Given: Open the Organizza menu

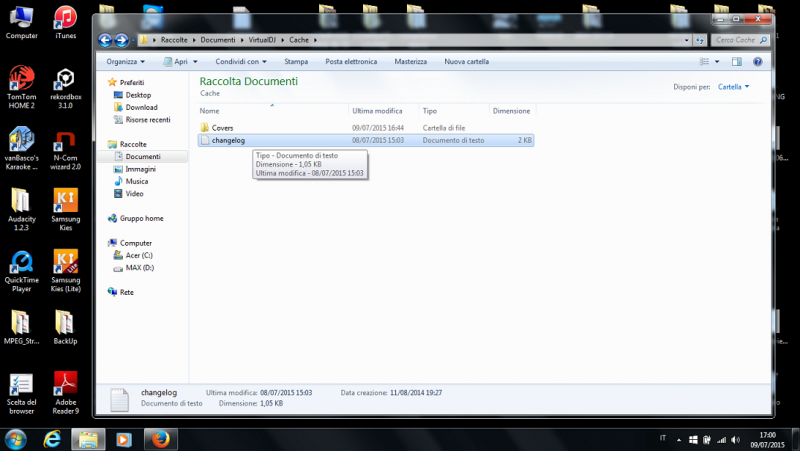Looking at the screenshot, I should click(x=126, y=62).
